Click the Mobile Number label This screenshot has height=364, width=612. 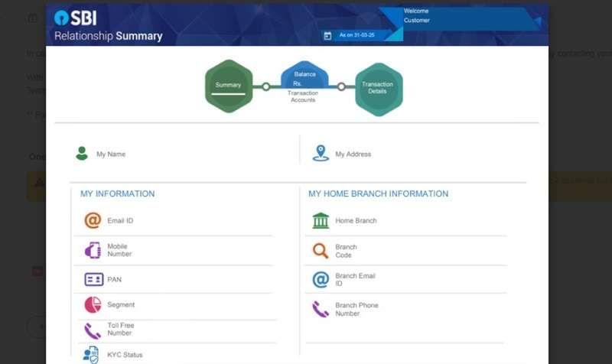[x=119, y=250]
